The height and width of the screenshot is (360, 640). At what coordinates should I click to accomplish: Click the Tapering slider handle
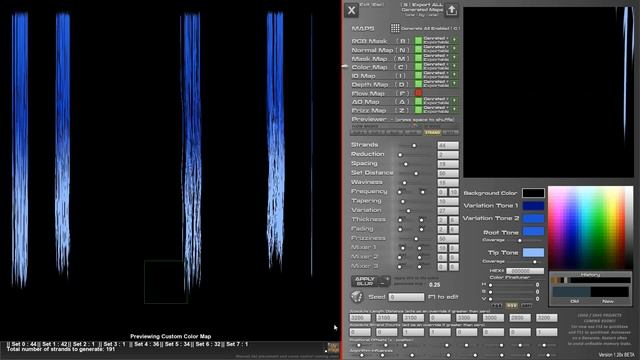coord(402,202)
